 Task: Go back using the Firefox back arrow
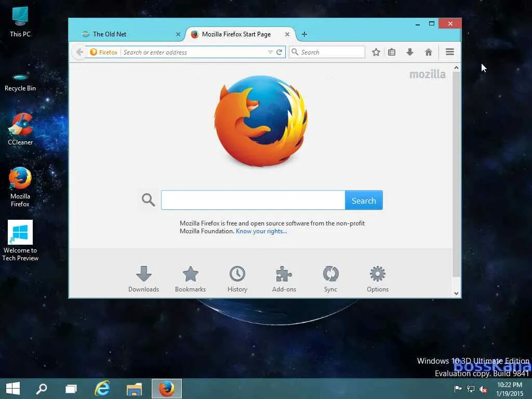(79, 52)
